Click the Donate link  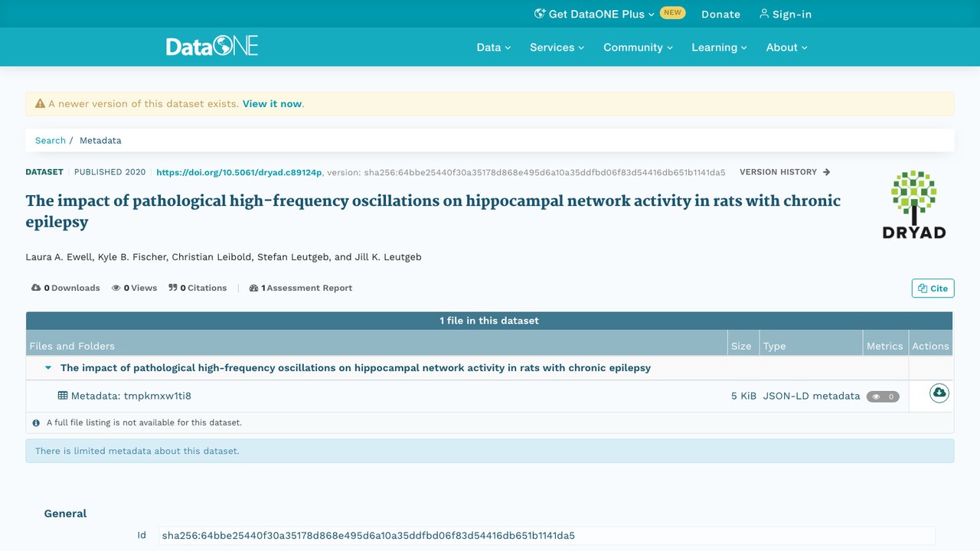point(720,14)
